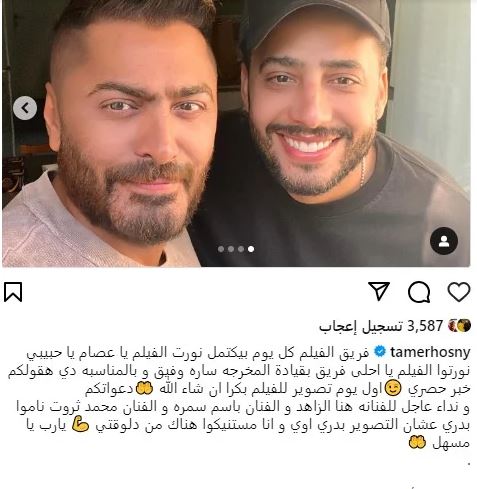Viewport: 477px width, 489px height.
Task: Show tagged people via person icon
Action: (444, 241)
